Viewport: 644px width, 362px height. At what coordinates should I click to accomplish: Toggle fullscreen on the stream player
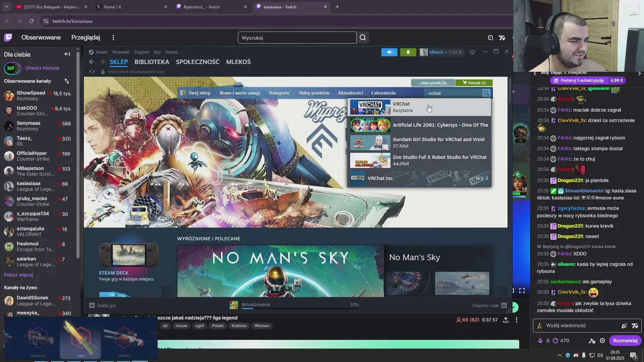coord(522,291)
